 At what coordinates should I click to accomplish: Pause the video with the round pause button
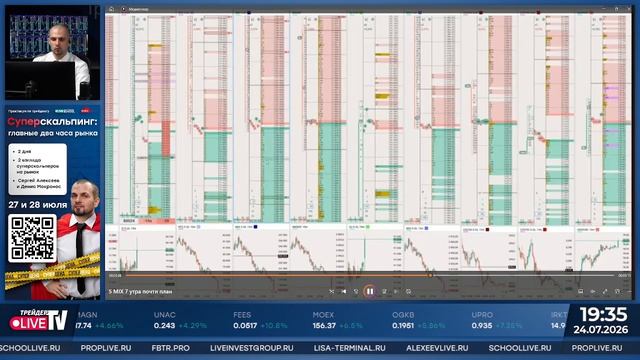pyautogui.click(x=370, y=291)
